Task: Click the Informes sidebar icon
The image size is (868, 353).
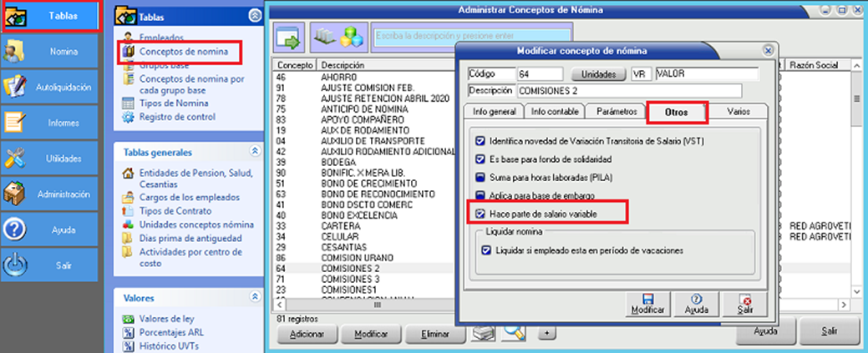Action: pyautogui.click(x=17, y=123)
